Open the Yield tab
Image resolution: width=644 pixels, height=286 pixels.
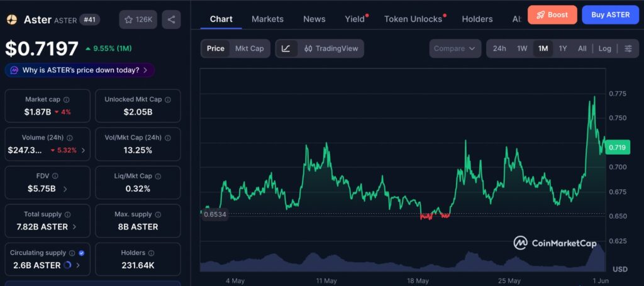[355, 19]
